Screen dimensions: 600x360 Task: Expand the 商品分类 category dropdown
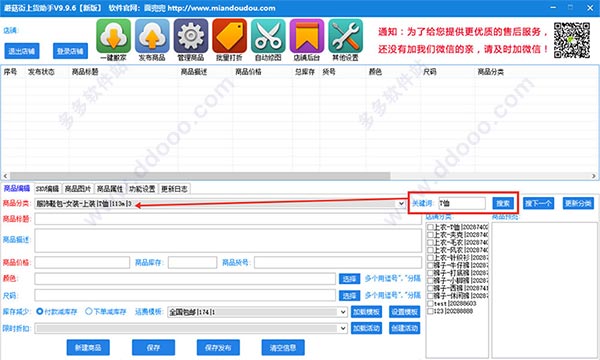pyautogui.click(x=401, y=204)
